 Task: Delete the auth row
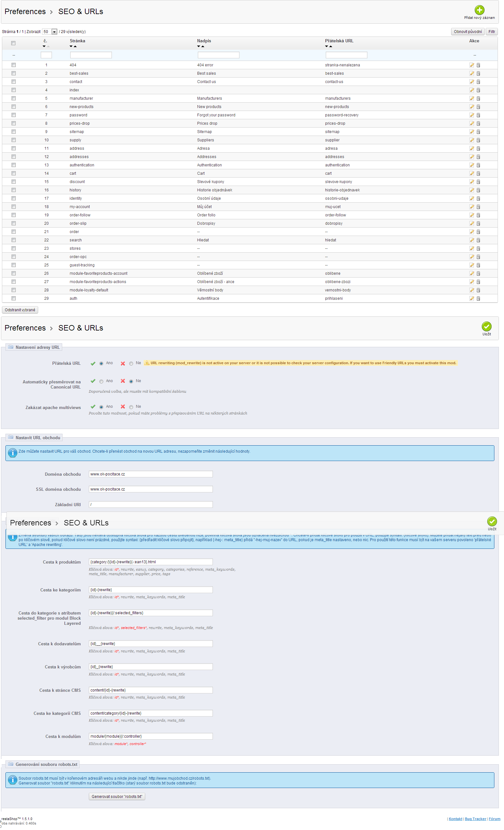pyautogui.click(x=478, y=298)
